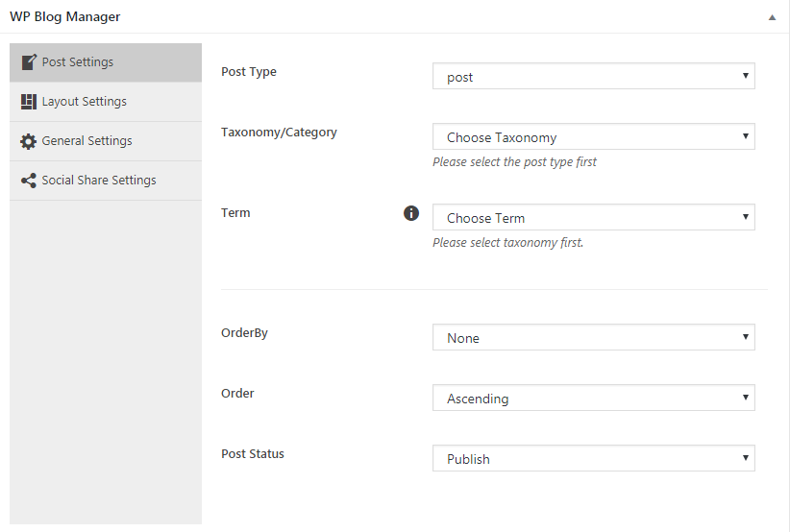790x532 pixels.
Task: Click the grid layout icon in sidebar
Action: pos(29,102)
